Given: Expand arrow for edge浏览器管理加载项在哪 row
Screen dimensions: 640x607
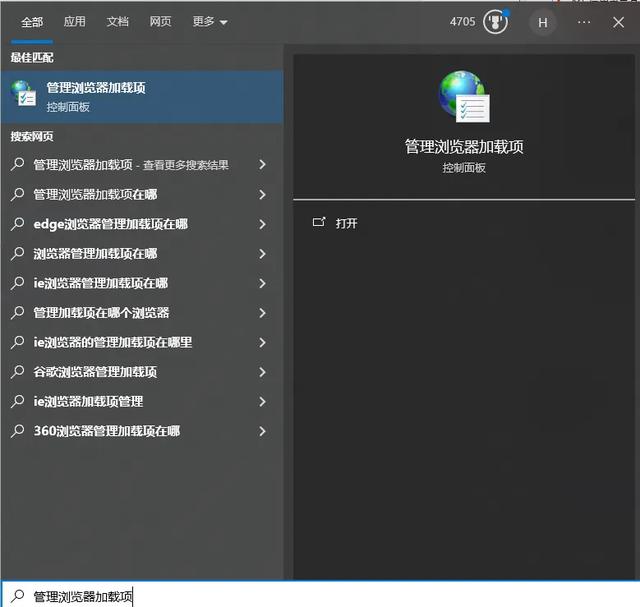Looking at the screenshot, I should tap(262, 224).
